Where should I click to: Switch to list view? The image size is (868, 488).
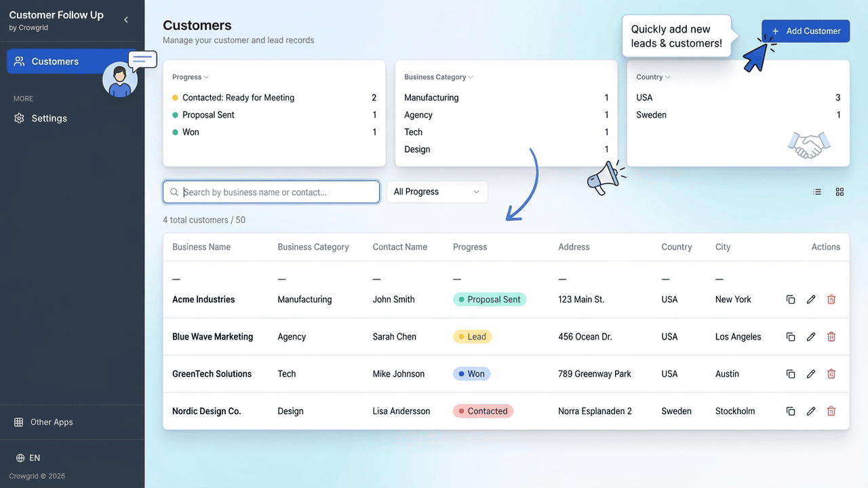[x=817, y=192]
